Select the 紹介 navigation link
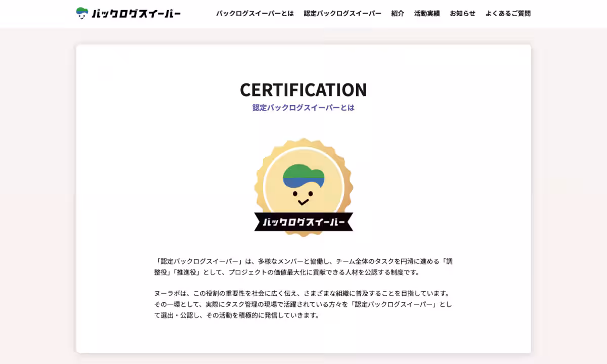Image resolution: width=607 pixels, height=364 pixels. point(398,14)
